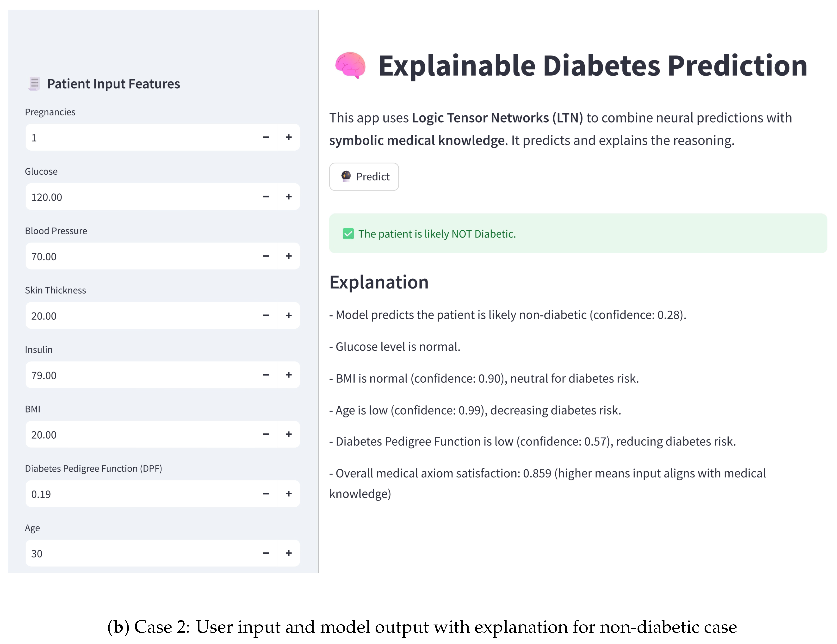Decrease Age with the minus icon

[266, 553]
